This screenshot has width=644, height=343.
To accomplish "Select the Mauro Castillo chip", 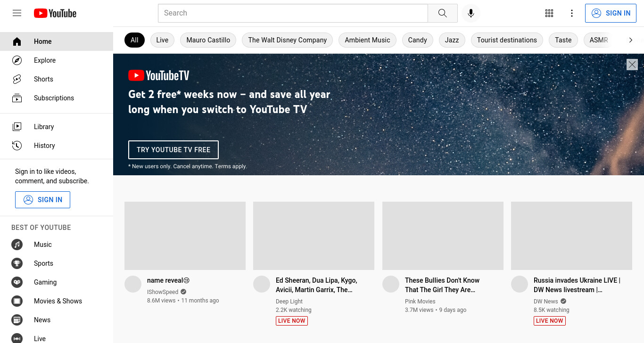I will [x=208, y=40].
